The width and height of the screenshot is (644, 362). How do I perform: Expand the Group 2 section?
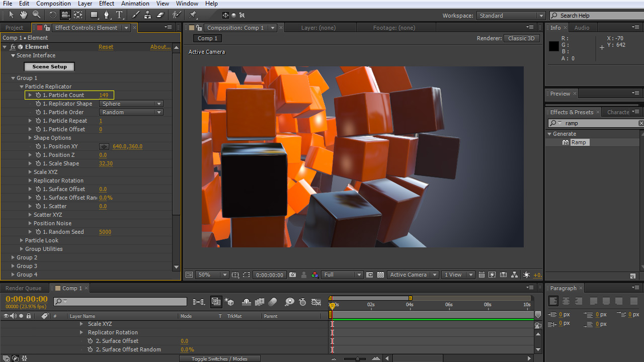[x=13, y=257]
